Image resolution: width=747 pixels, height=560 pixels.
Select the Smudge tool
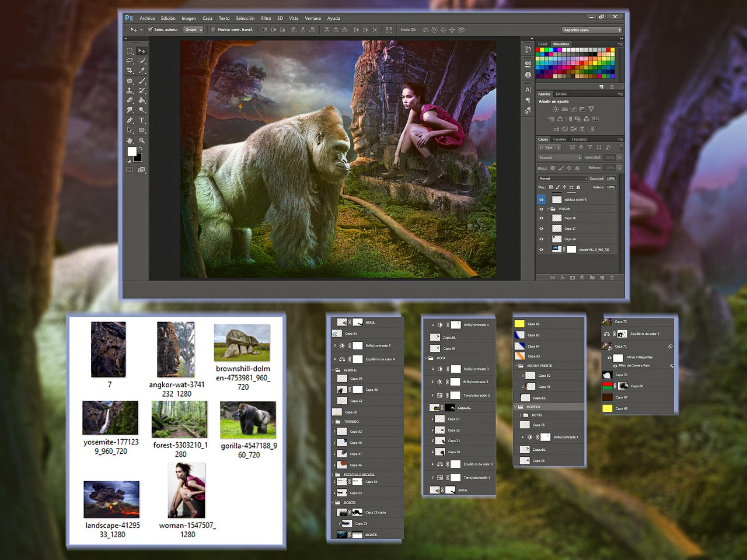(x=130, y=110)
